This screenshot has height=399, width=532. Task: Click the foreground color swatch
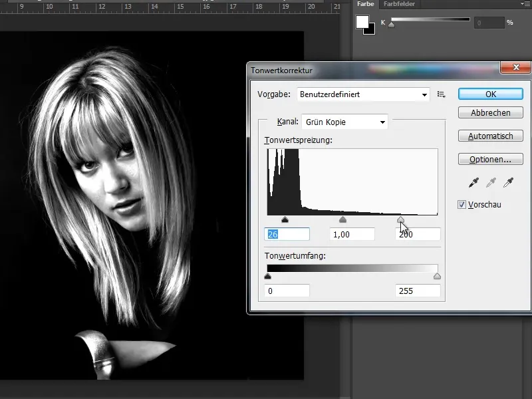click(x=362, y=23)
